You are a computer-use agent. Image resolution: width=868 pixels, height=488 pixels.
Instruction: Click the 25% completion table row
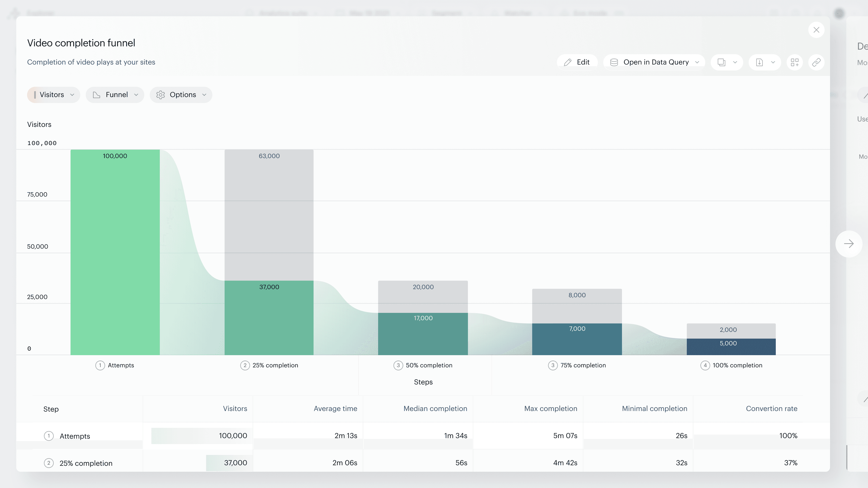click(86, 463)
